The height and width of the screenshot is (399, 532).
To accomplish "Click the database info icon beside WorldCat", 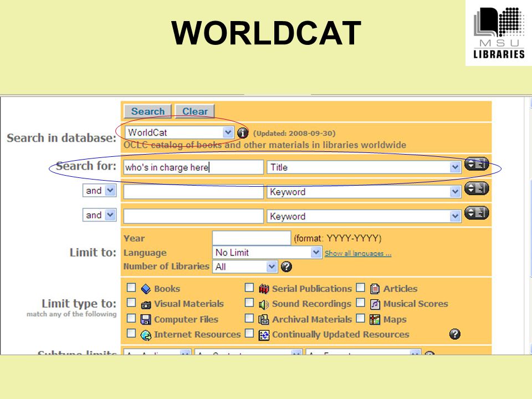I will pos(243,132).
